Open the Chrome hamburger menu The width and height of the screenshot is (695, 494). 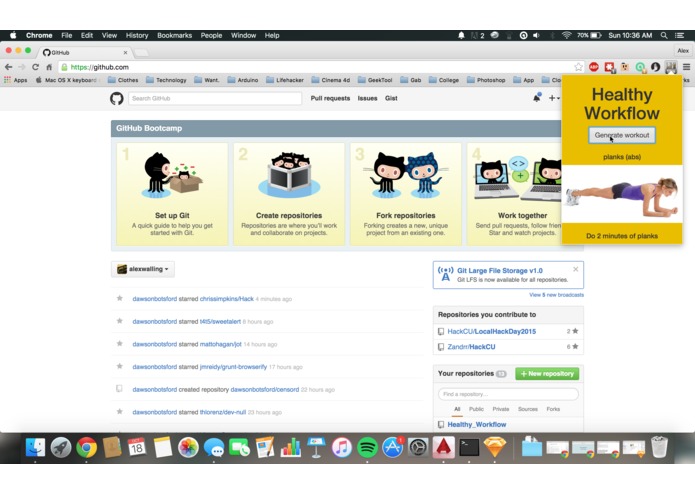[686, 67]
